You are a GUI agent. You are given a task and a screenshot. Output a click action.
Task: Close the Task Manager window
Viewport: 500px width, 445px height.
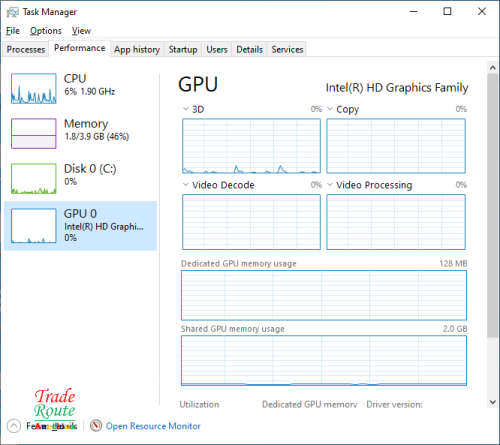482,12
